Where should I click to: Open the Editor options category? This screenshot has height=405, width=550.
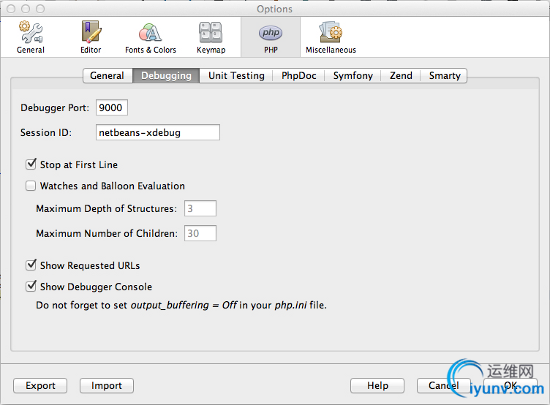click(x=91, y=37)
